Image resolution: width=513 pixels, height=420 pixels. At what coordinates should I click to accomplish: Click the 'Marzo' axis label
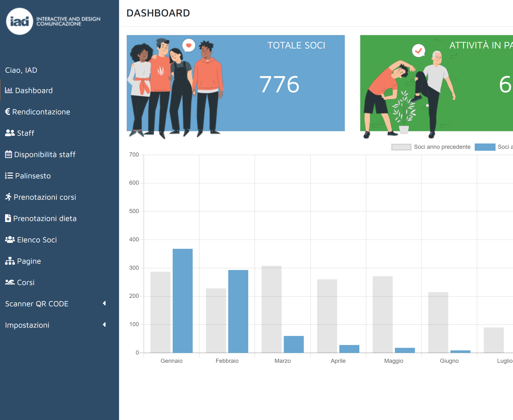tap(282, 361)
